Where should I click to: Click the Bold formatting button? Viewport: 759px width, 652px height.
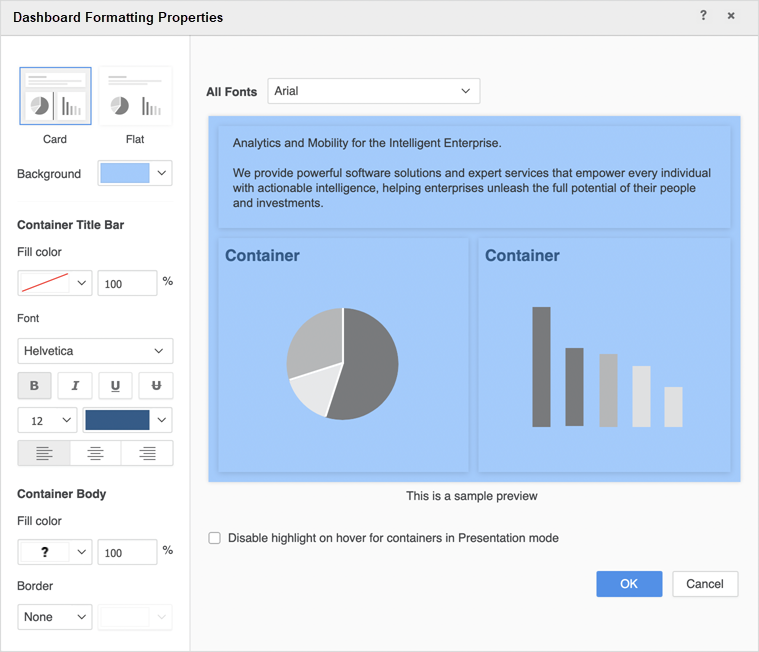[34, 386]
